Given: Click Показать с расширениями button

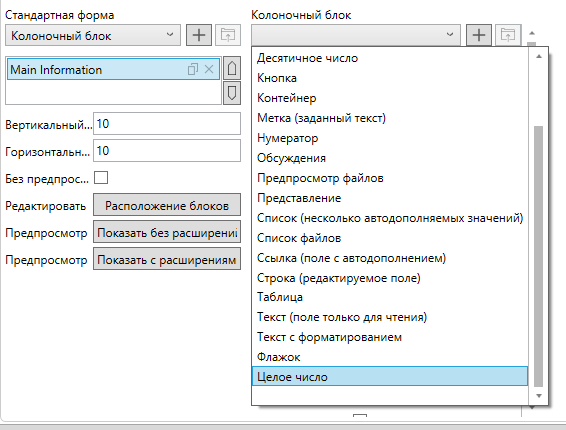Looking at the screenshot, I should tap(167, 259).
